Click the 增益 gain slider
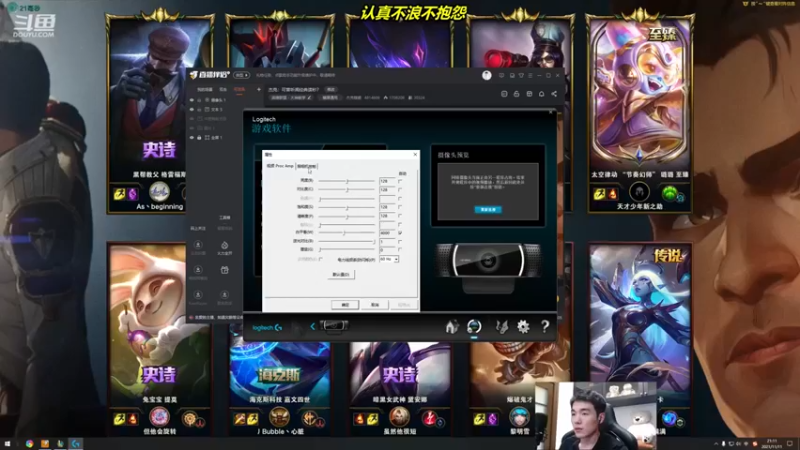The height and width of the screenshot is (450, 800). 346,249
